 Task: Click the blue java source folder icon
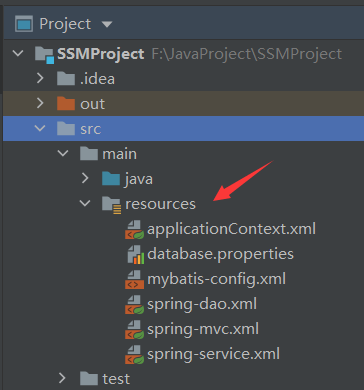point(111,179)
